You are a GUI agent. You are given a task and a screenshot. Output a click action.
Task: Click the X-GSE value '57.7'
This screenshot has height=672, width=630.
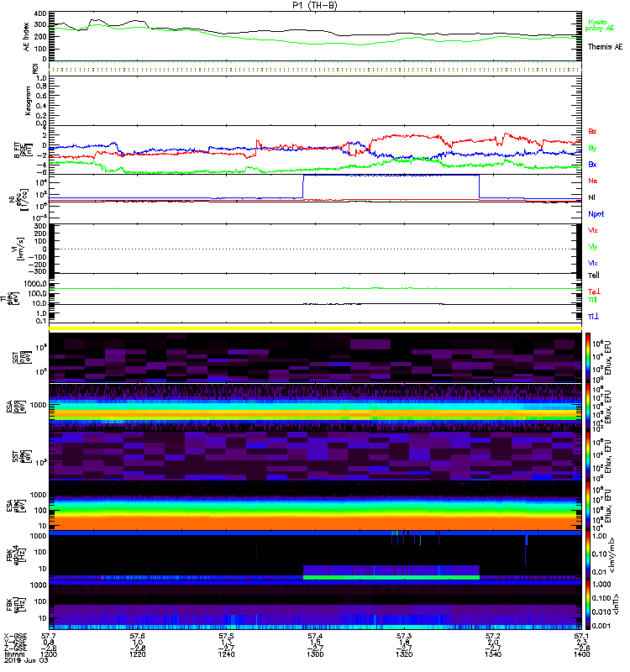pos(49,636)
